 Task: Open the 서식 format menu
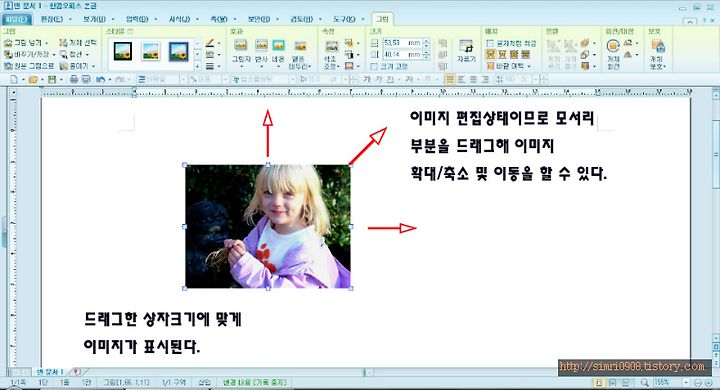coord(179,19)
